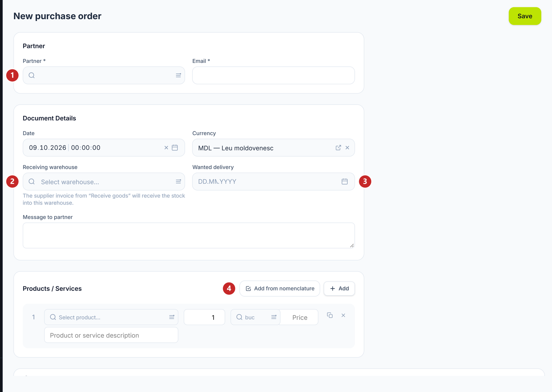
Task: Add a new product line
Action: click(339, 289)
